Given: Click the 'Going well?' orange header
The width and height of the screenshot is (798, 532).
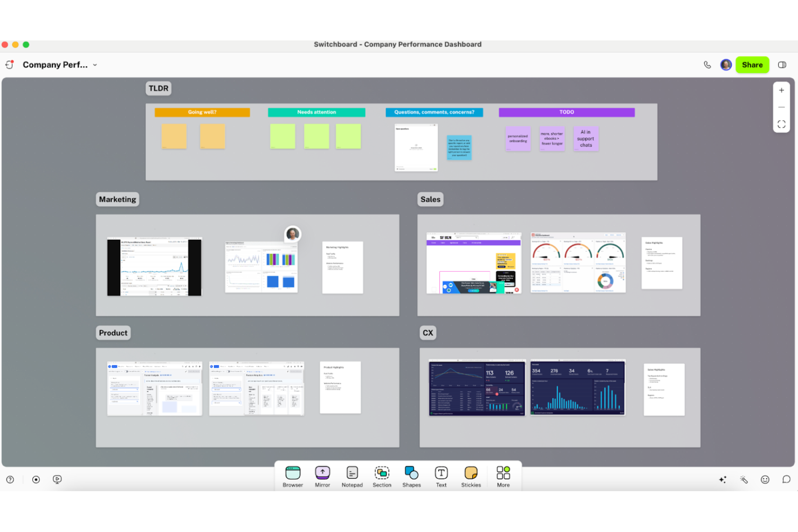Looking at the screenshot, I should click(202, 112).
